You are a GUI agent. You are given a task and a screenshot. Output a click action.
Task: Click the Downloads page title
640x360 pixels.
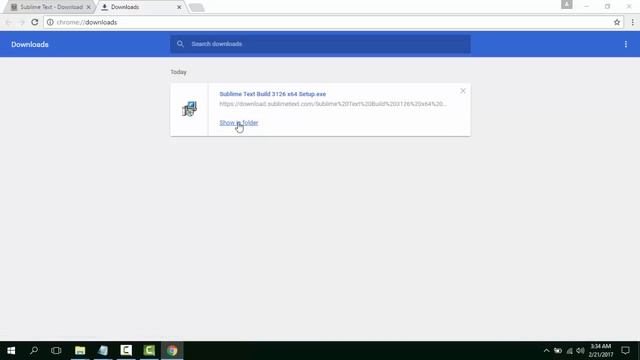[30, 44]
